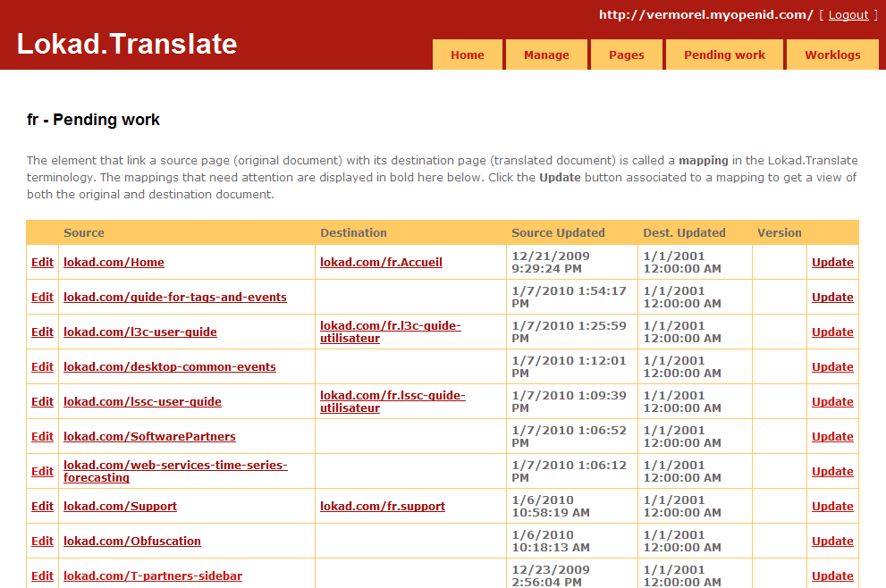Edit the guide-for-tags-and-events mapping
The height and width of the screenshot is (588, 886).
(x=42, y=297)
